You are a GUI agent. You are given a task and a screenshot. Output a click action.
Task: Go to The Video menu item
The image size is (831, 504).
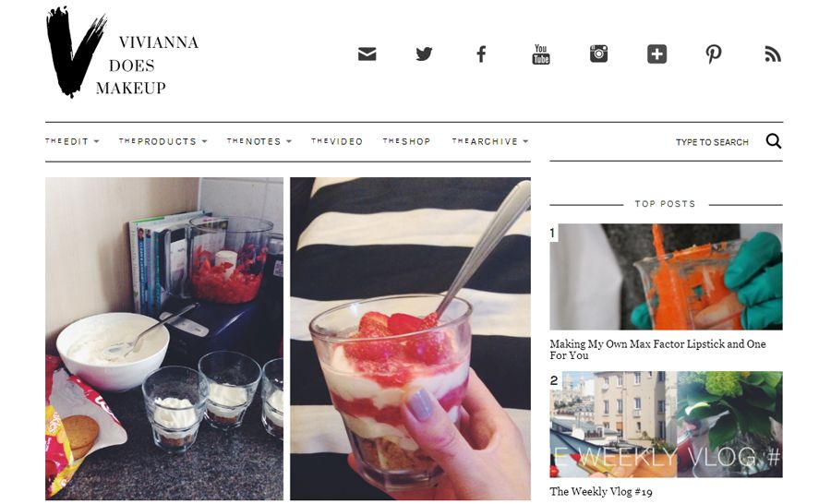pos(337,141)
